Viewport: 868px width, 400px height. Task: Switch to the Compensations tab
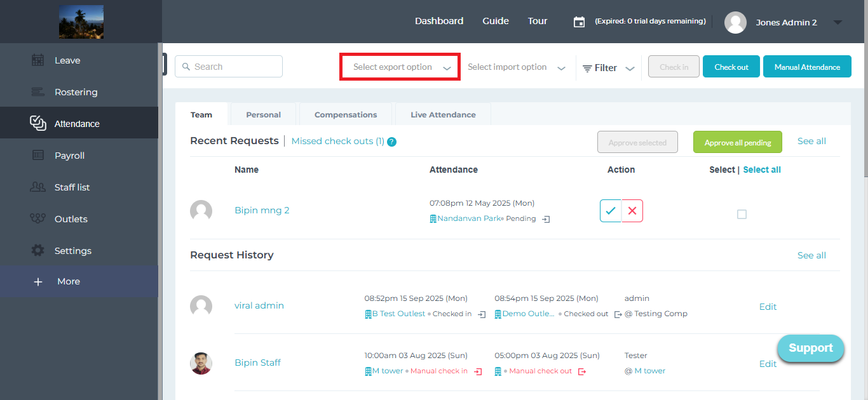click(x=346, y=115)
